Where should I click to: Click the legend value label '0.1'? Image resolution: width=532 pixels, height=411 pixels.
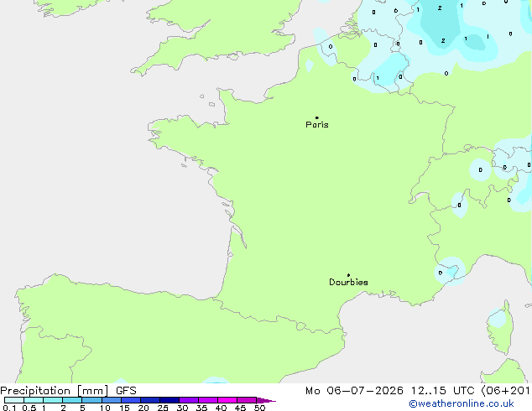[x=9, y=408]
